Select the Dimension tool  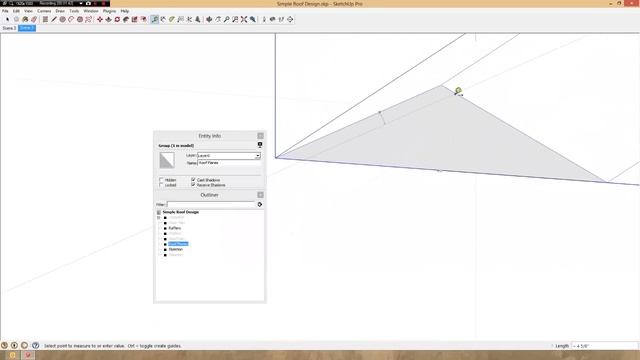coord(163,19)
